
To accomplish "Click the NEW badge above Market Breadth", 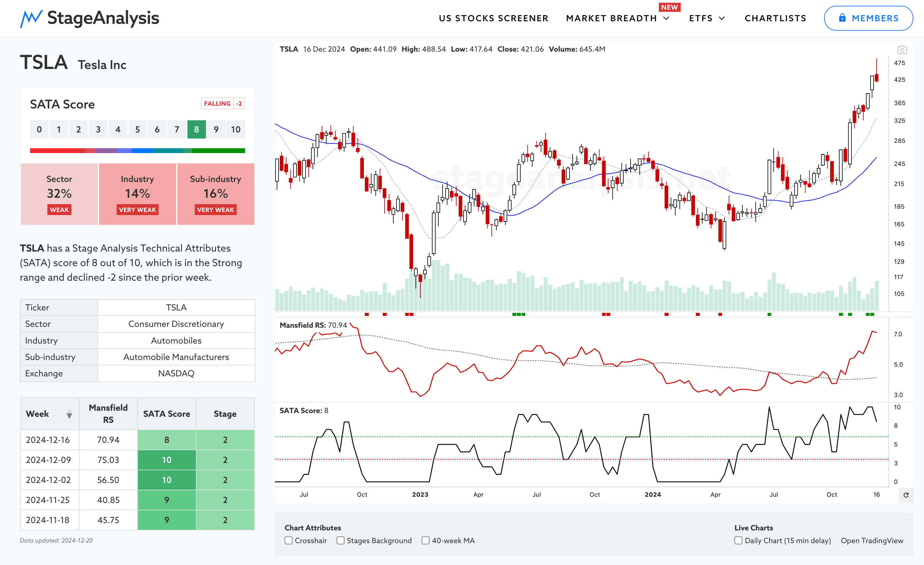I will 669,7.
